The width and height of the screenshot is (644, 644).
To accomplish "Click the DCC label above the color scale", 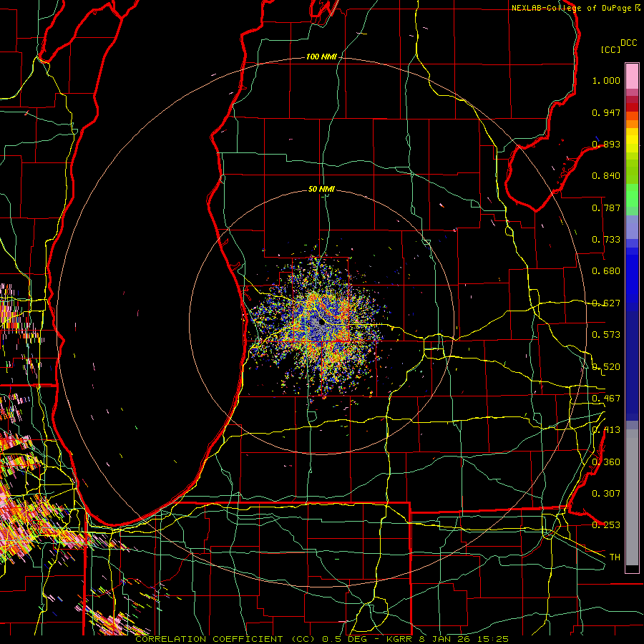I will point(628,43).
